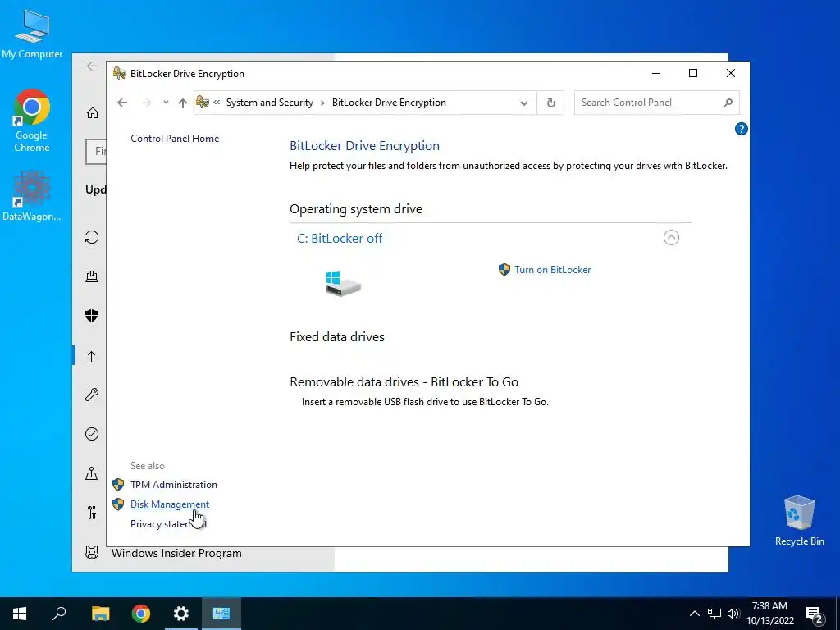Go to Control Panel Home
The height and width of the screenshot is (630, 840).
pos(175,138)
